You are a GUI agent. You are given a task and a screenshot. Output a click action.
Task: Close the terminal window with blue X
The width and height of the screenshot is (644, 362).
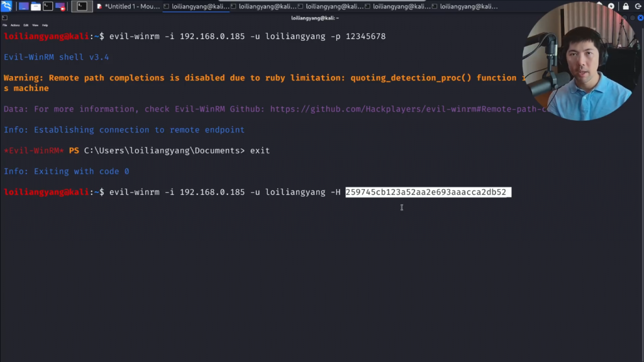(x=640, y=18)
